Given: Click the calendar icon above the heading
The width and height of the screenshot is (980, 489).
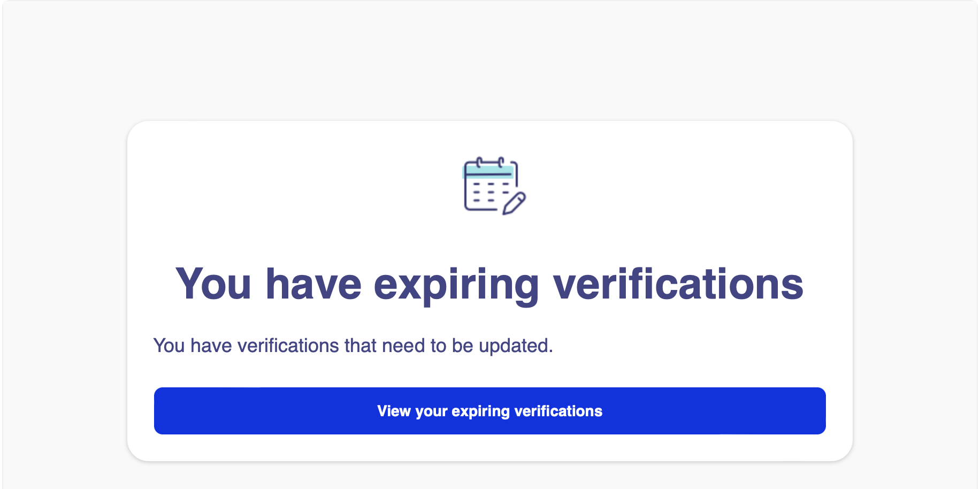Looking at the screenshot, I should click(x=494, y=186).
